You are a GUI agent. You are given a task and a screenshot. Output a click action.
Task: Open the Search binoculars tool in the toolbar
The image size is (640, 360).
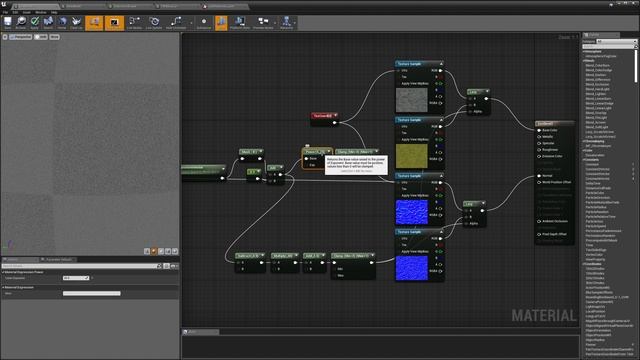(48, 22)
